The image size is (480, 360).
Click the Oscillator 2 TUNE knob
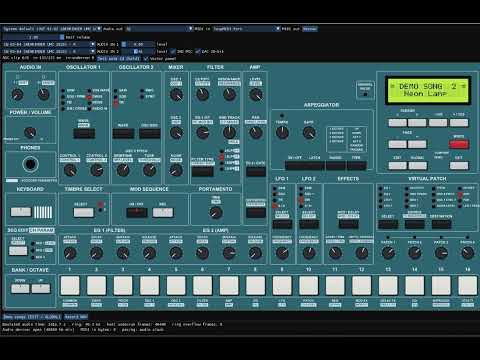149,171
